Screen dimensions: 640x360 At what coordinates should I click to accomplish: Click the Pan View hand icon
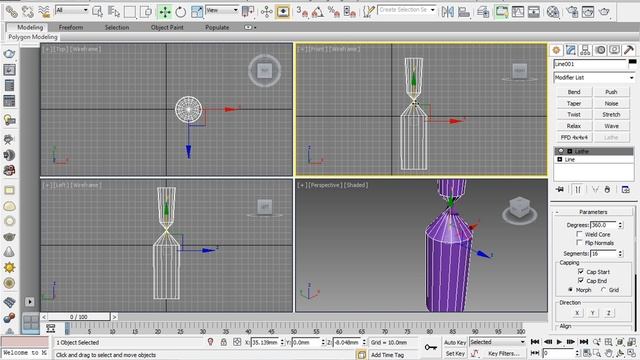click(x=609, y=353)
